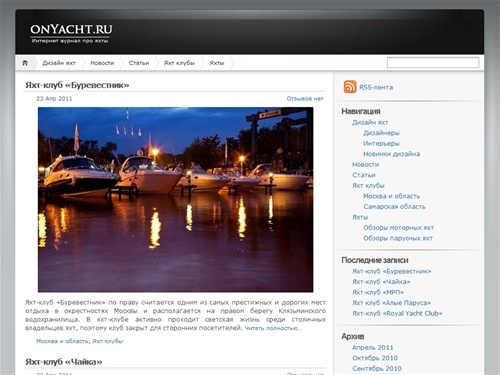This screenshot has width=500, height=375.
Task: Click the search input field
Action: coord(433,62)
